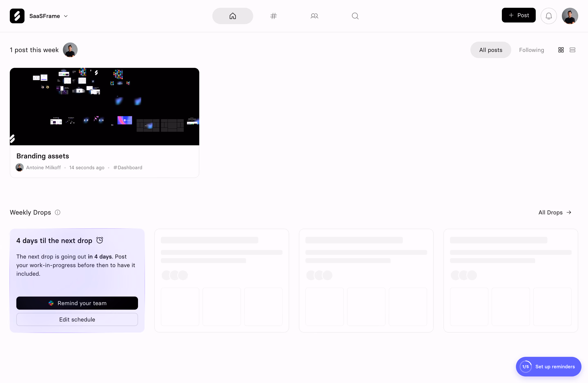Click Antoine Milkoff's small avatar on the post
588x383 pixels.
[x=20, y=167]
